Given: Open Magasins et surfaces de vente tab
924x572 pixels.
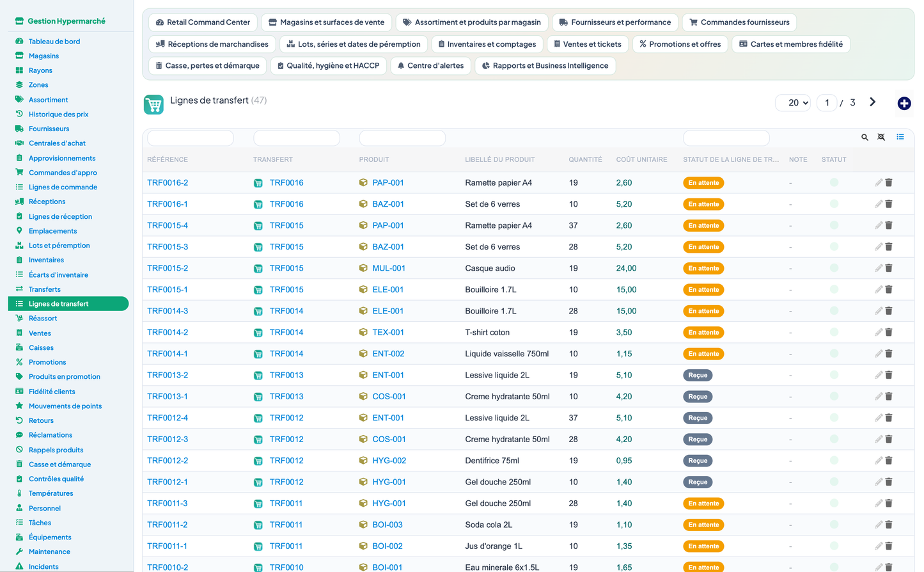Looking at the screenshot, I should pyautogui.click(x=326, y=22).
